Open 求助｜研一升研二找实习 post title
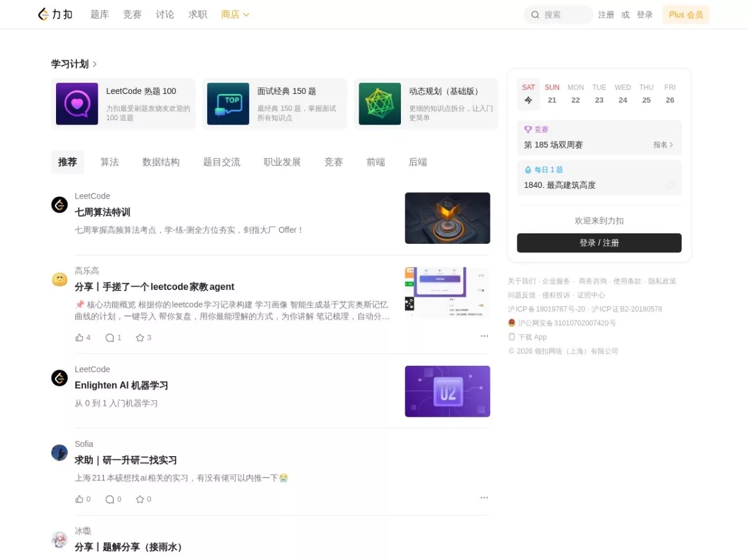Image resolution: width=747 pixels, height=560 pixels. pyautogui.click(x=126, y=460)
